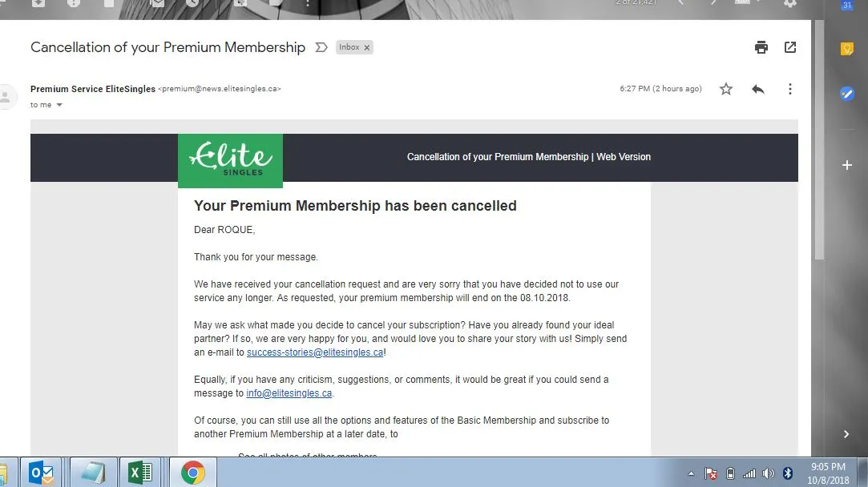This screenshot has height=487, width=868.
Task: Open email in new window
Action: point(790,47)
